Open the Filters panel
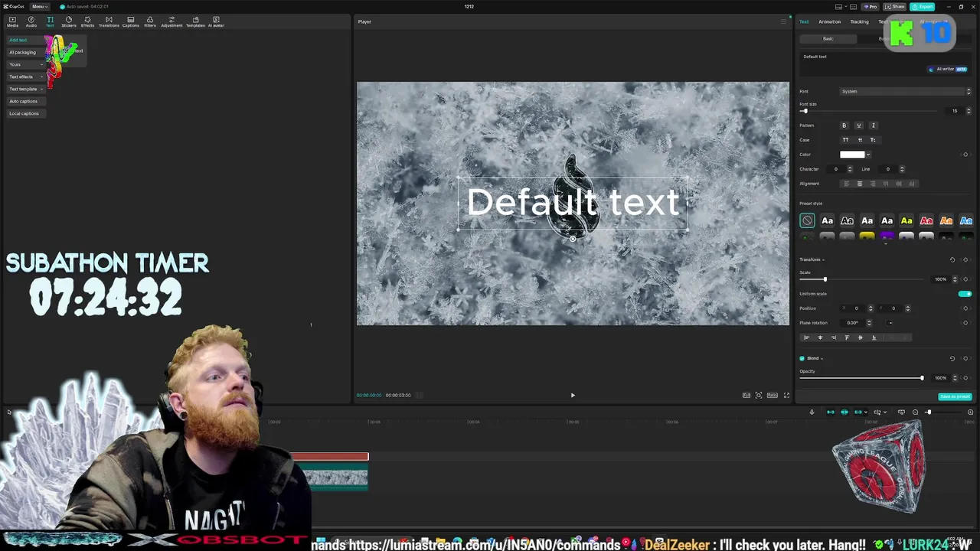Image resolution: width=980 pixels, height=551 pixels. pyautogui.click(x=150, y=21)
